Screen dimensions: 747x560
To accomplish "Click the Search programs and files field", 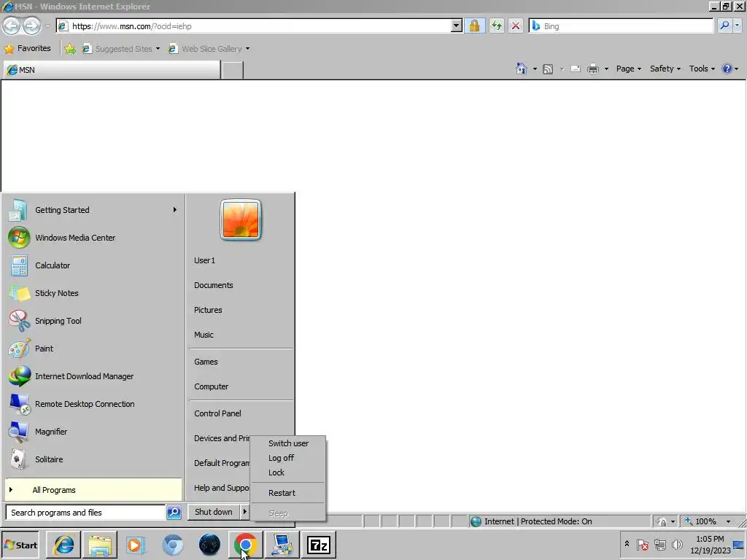I will point(86,513).
